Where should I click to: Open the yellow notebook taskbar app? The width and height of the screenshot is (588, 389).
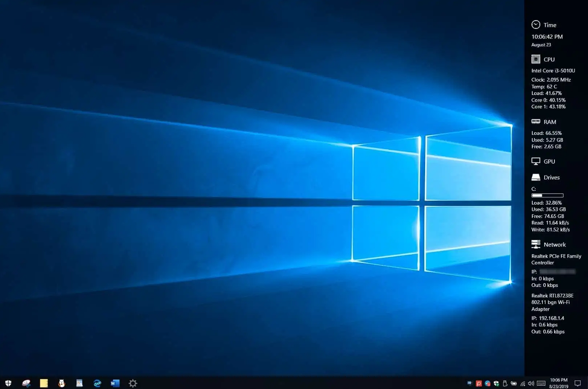[x=44, y=383]
